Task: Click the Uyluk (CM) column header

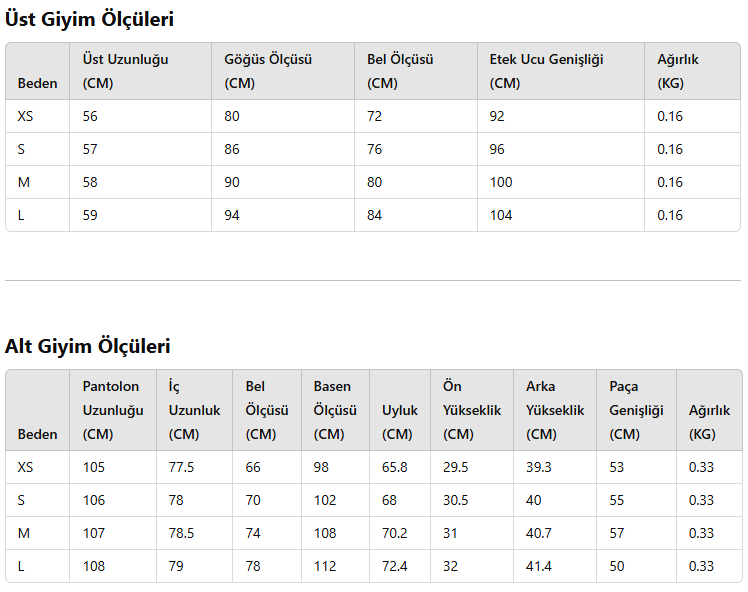Action: click(400, 422)
